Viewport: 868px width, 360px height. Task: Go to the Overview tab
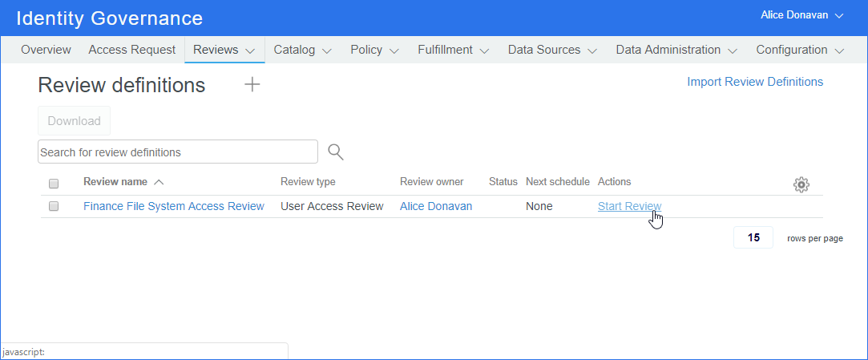tap(46, 50)
